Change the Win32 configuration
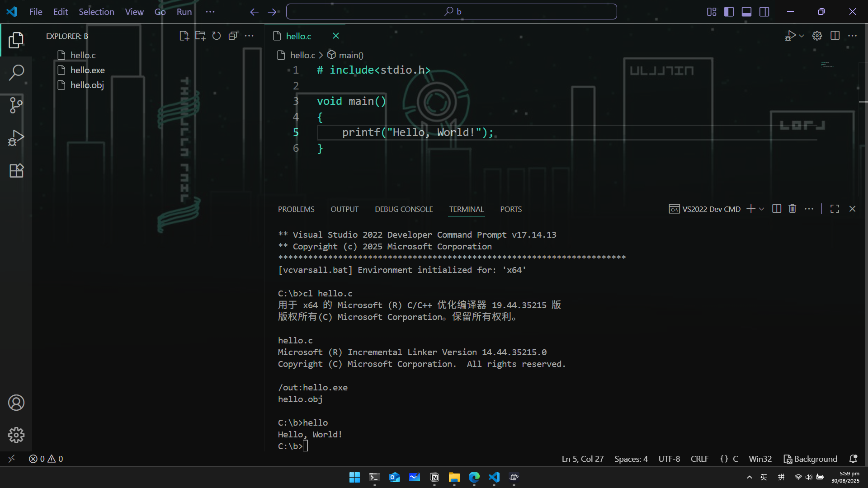 760,459
